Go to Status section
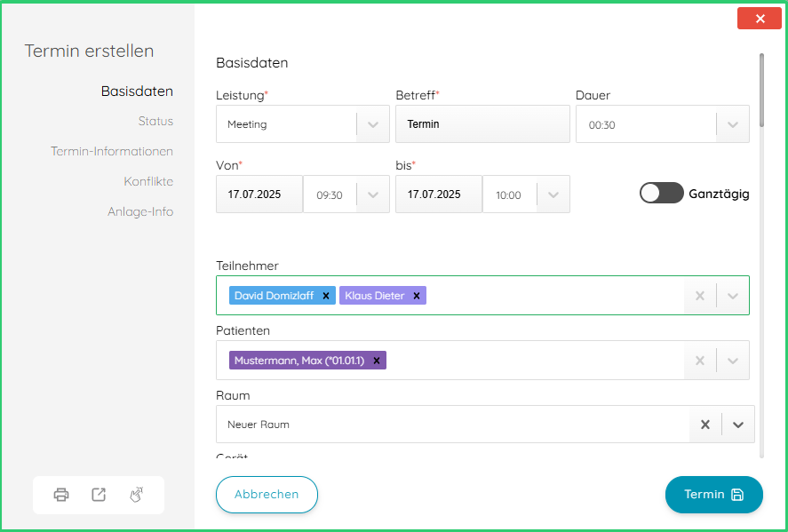This screenshot has height=532, width=788. (155, 121)
